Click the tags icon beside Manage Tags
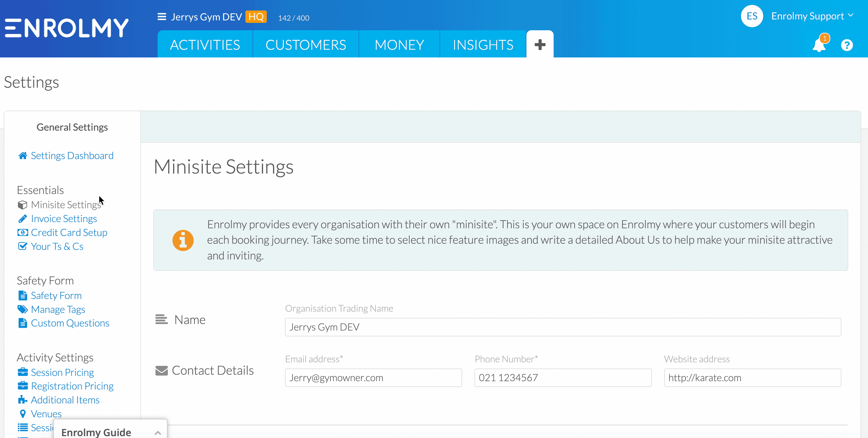This screenshot has width=868, height=438. pyautogui.click(x=23, y=310)
